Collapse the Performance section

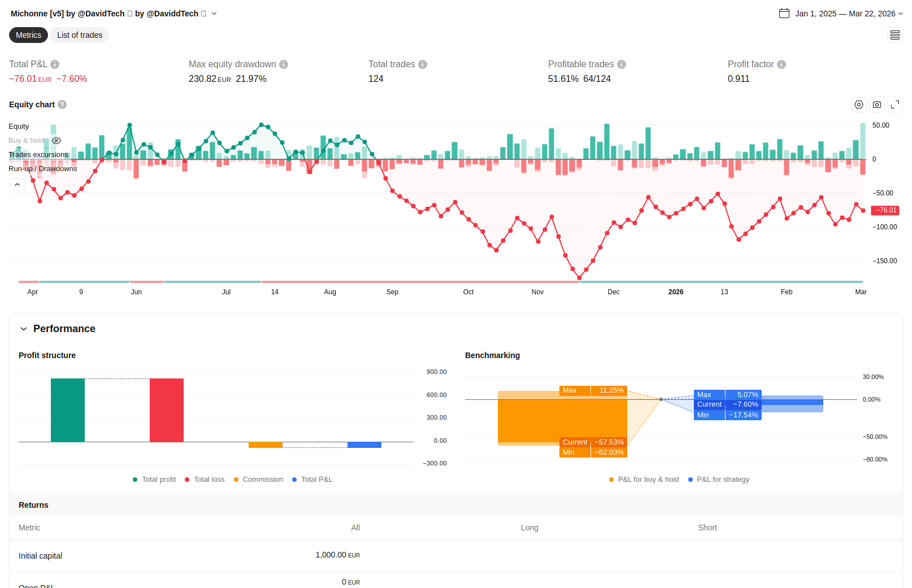click(24, 329)
